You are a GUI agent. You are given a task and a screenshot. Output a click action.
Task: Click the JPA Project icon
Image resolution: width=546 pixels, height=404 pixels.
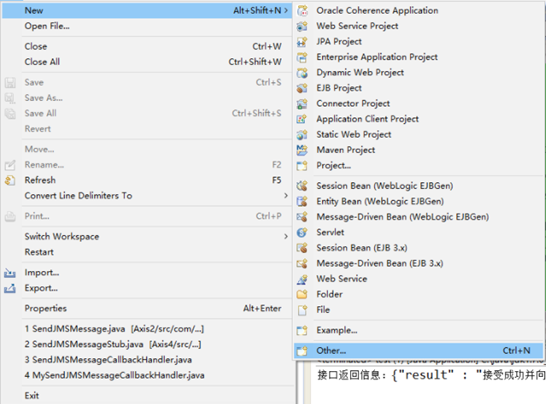302,42
